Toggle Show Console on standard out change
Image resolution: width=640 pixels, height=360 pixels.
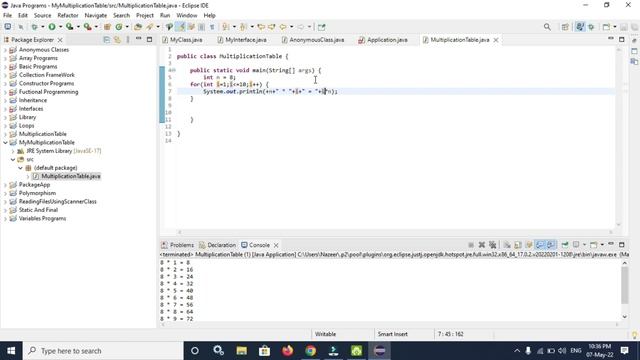click(x=540, y=245)
